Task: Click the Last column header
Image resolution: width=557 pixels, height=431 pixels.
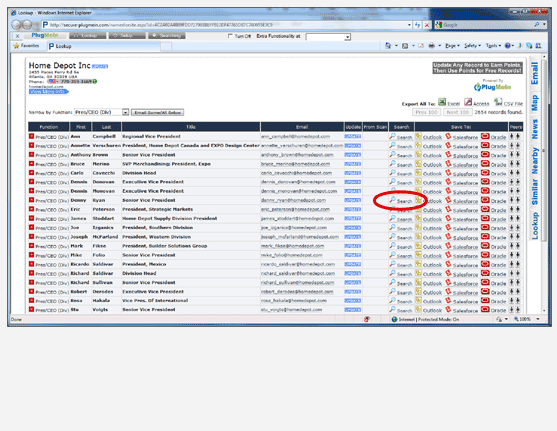Action: pos(106,127)
